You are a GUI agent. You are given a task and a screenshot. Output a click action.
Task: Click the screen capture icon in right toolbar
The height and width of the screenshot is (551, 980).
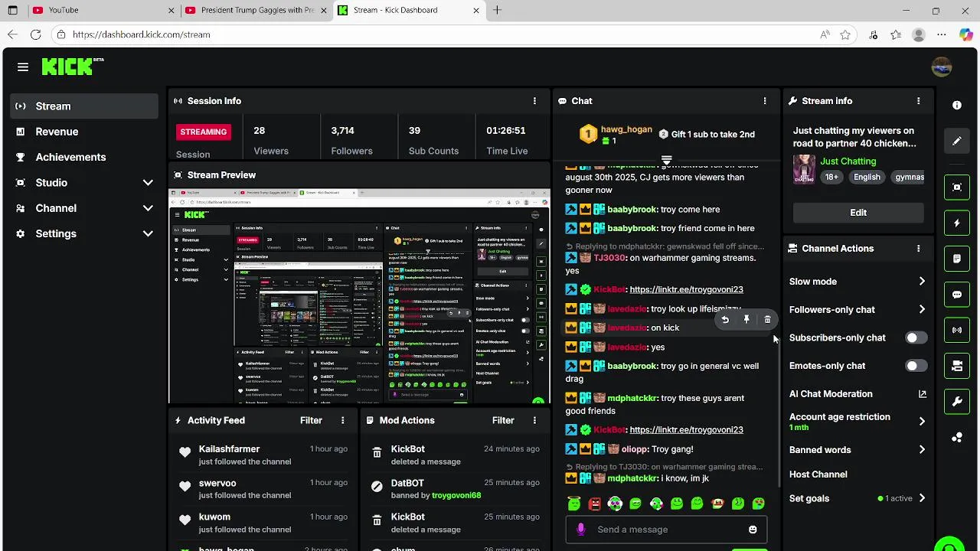coord(957,187)
